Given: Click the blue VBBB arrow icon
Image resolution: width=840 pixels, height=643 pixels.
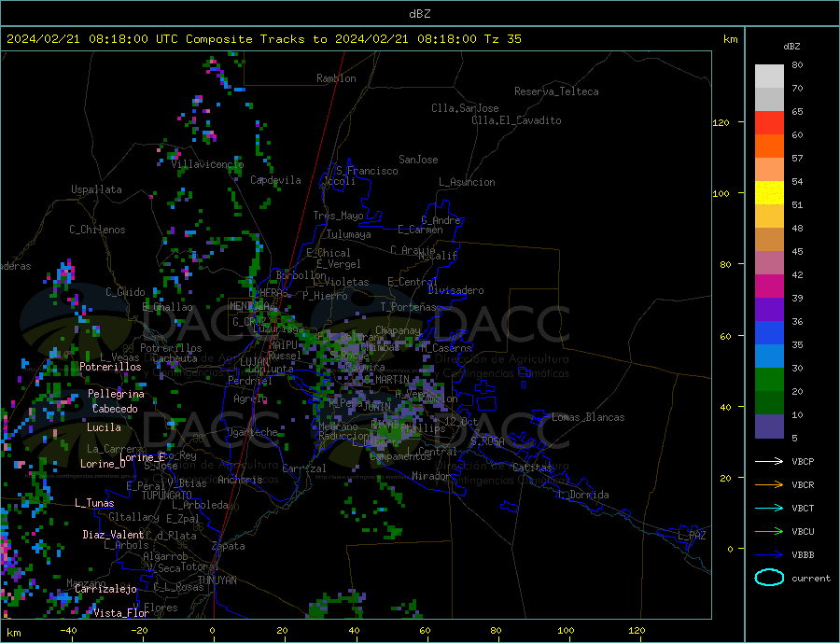Looking at the screenshot, I should tap(769, 554).
